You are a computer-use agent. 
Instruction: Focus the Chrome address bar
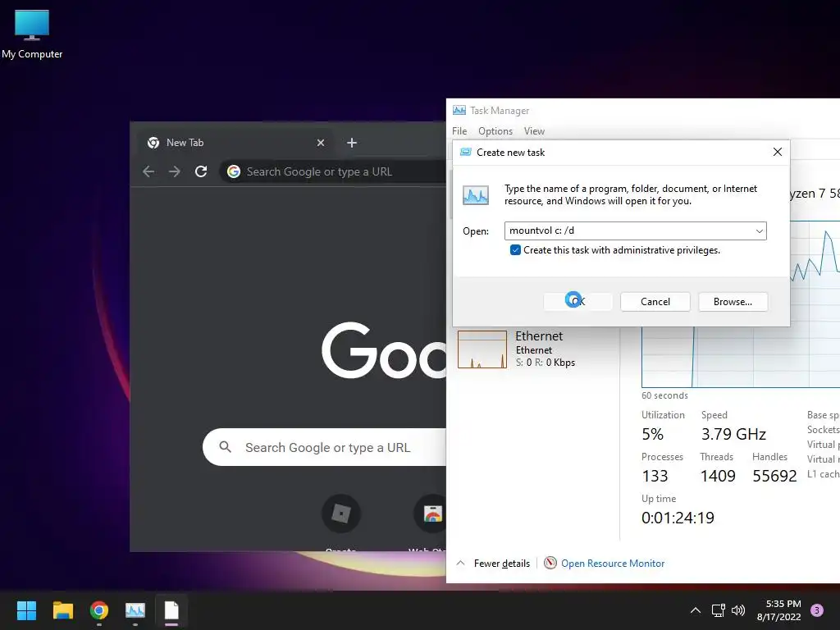[x=335, y=171]
